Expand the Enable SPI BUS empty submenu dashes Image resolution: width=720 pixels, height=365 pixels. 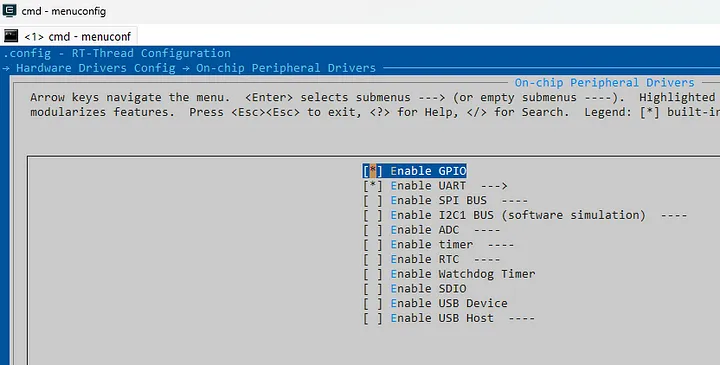pyautogui.click(x=514, y=201)
